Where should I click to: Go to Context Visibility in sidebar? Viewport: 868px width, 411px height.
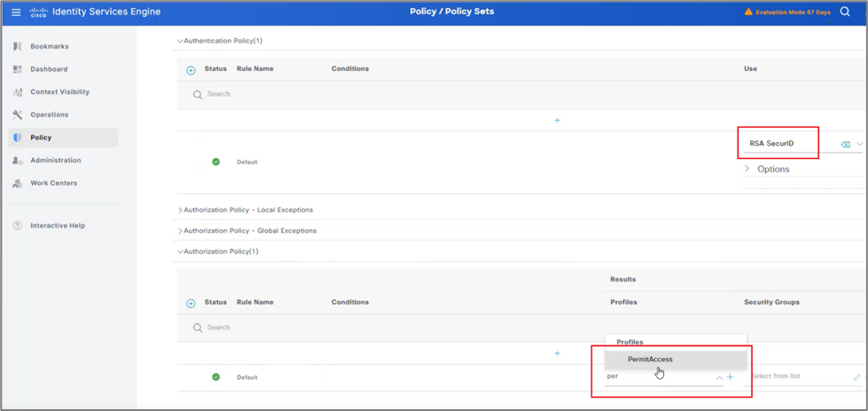click(x=59, y=92)
